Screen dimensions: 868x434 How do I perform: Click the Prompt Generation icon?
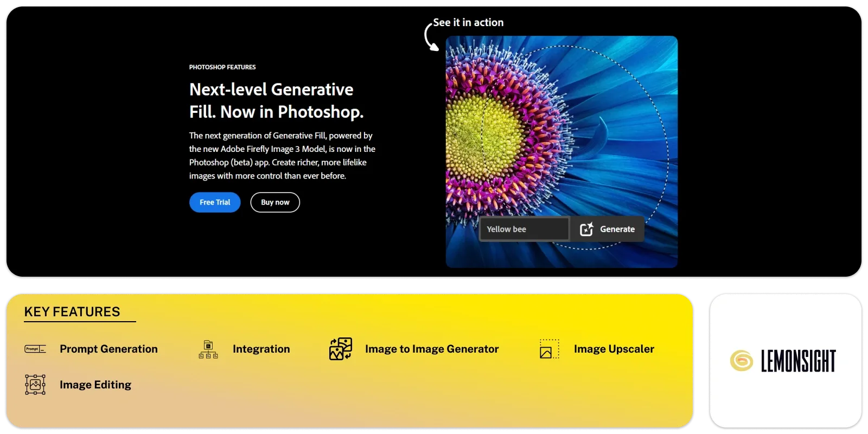coord(35,349)
